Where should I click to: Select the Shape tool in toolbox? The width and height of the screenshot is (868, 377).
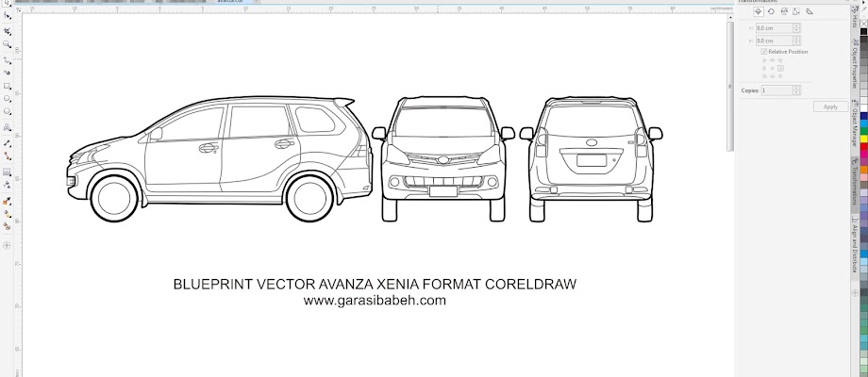click(8, 16)
